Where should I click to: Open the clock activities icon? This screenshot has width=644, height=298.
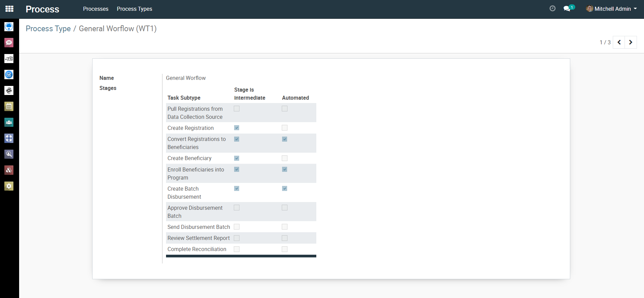552,9
